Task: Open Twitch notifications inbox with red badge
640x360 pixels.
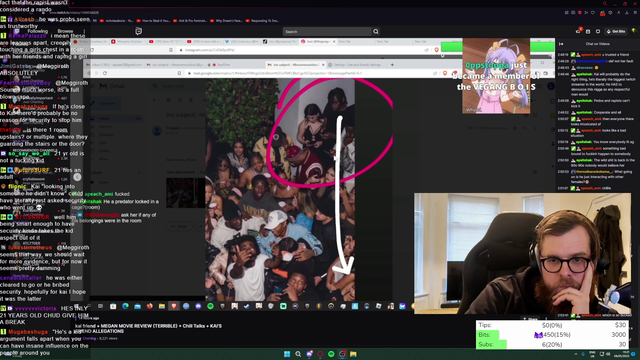Action: click(x=578, y=31)
